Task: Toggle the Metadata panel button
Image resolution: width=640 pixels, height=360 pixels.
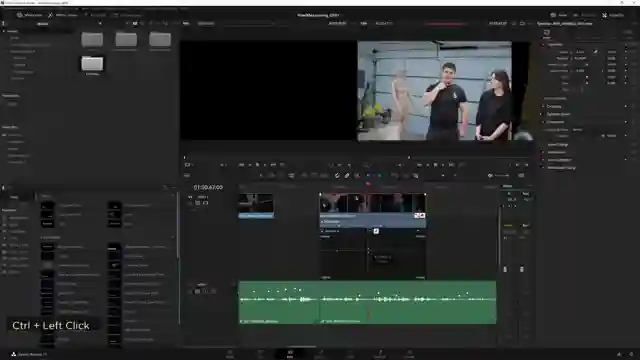Action: point(585,15)
